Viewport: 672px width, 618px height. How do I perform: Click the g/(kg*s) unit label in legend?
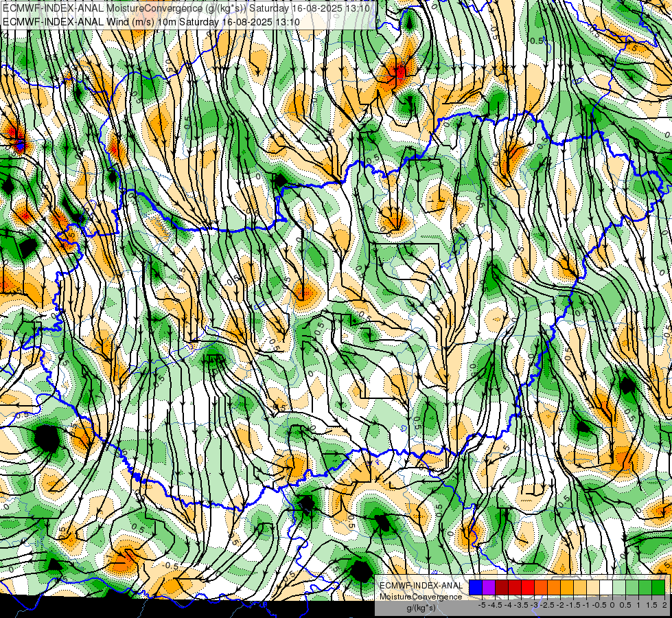421,608
